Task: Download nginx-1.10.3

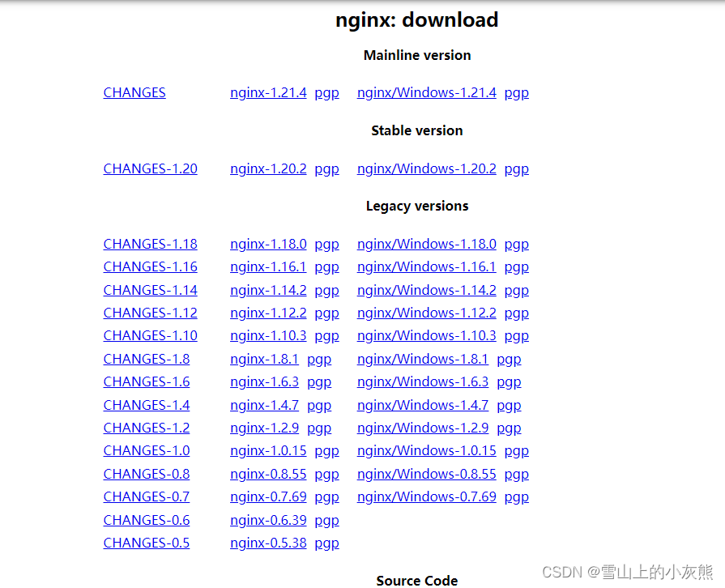Action: point(268,335)
